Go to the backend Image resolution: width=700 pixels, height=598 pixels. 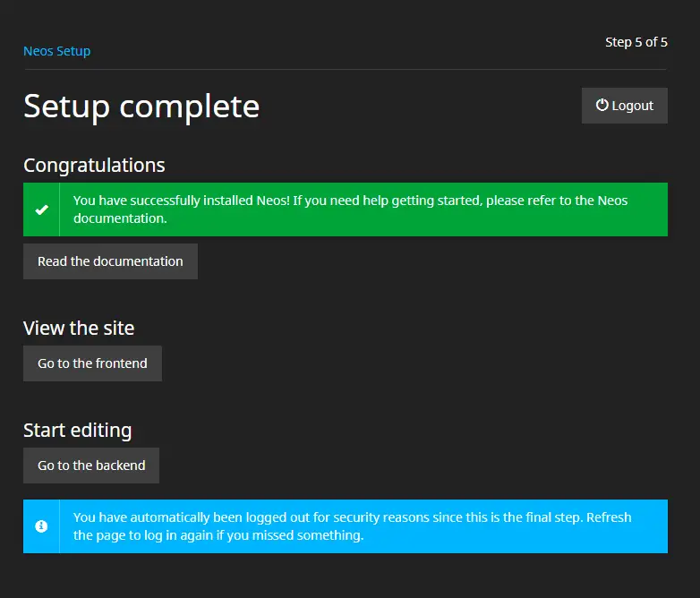click(x=91, y=465)
